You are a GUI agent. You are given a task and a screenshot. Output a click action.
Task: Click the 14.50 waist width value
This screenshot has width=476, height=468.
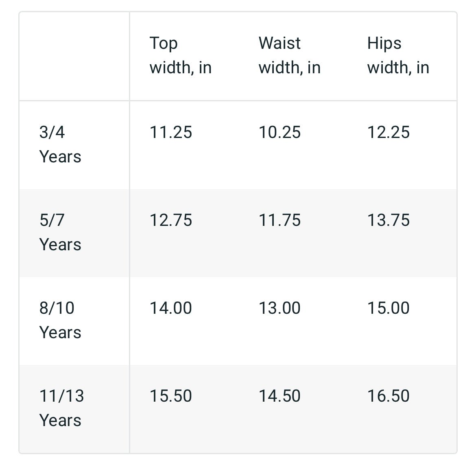280,396
